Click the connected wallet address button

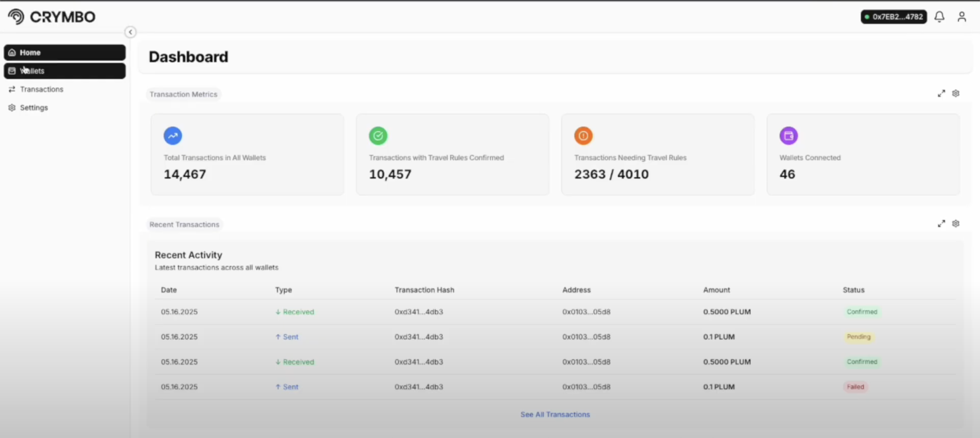(x=894, y=17)
